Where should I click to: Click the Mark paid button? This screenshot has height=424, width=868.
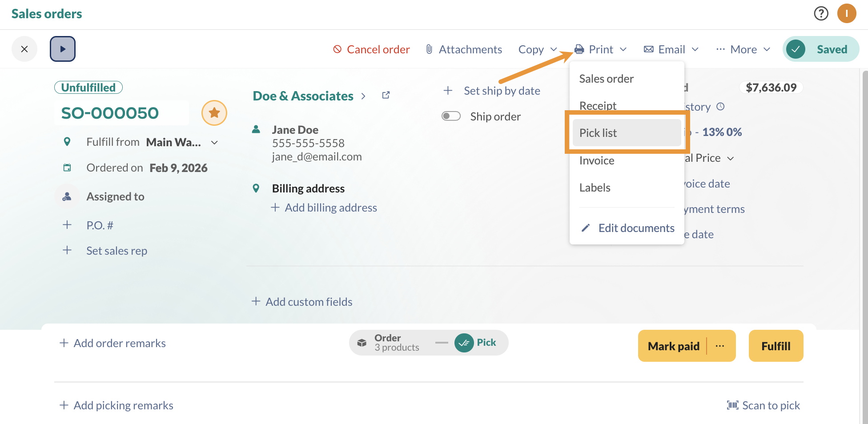674,345
